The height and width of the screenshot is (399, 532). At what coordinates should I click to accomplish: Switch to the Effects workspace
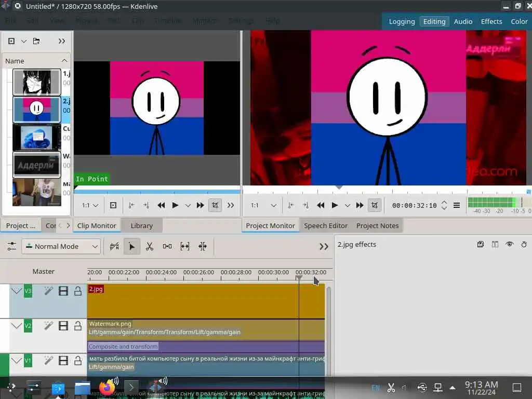click(491, 21)
